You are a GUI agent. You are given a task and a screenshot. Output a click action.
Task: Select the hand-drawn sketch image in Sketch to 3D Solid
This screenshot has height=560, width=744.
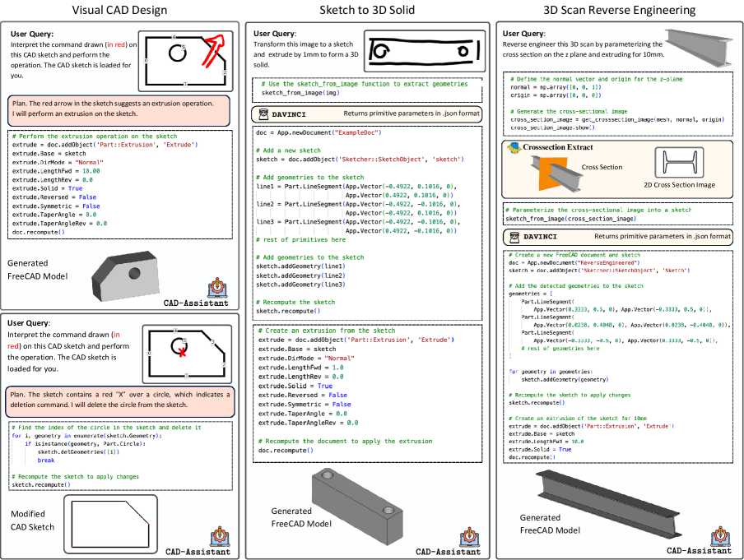tap(425, 51)
